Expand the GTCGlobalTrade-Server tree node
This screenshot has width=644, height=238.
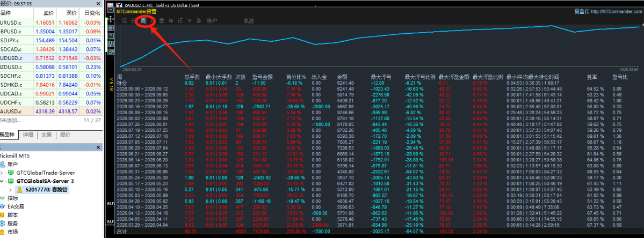(3, 173)
